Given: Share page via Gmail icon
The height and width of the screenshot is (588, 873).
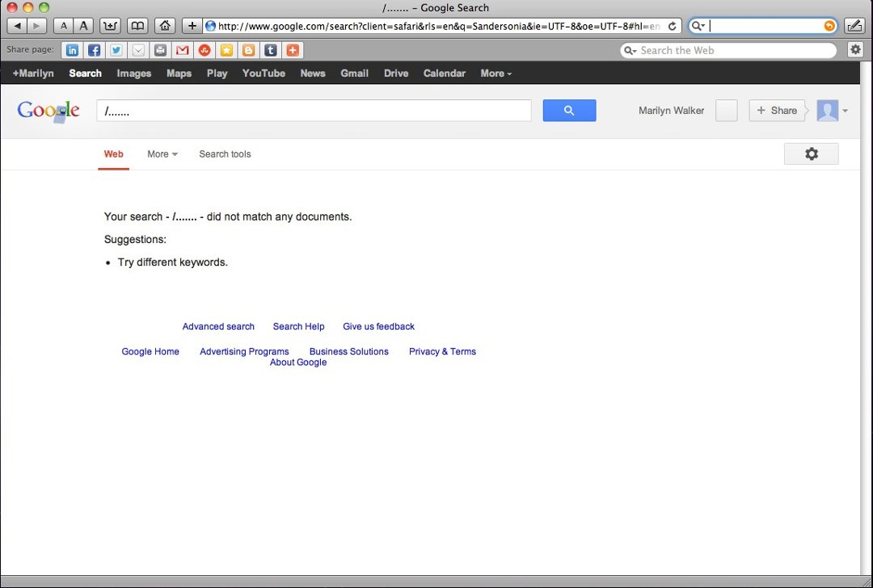Looking at the screenshot, I should [182, 50].
